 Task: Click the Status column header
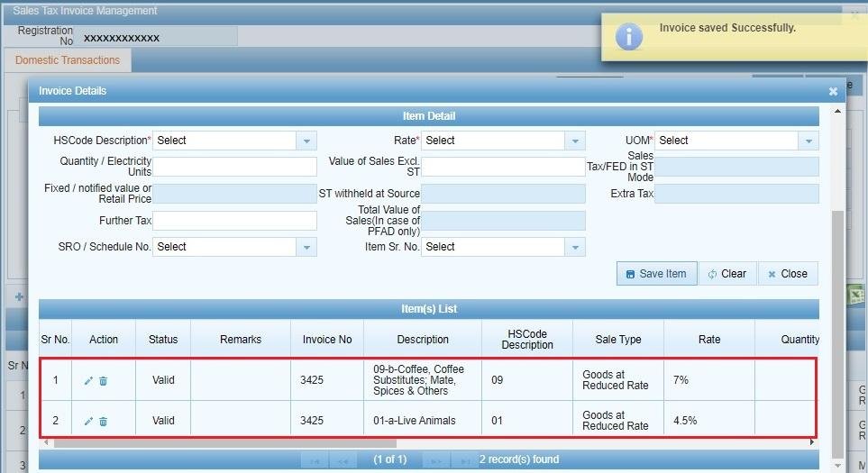pos(163,339)
